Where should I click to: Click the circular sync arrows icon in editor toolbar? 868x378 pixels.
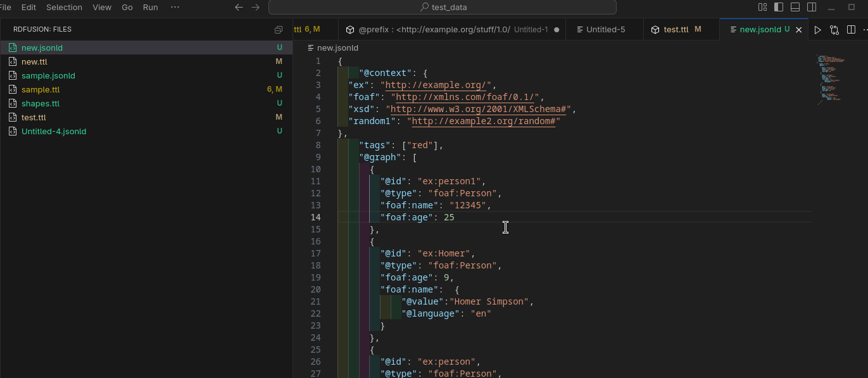pos(834,29)
